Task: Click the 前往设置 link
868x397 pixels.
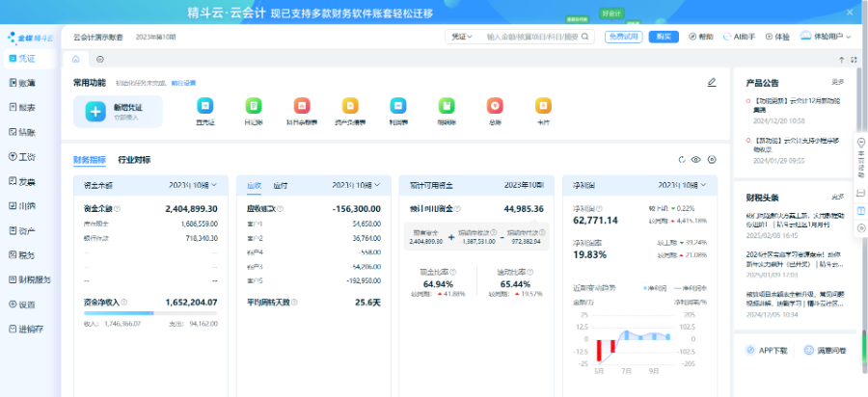Action: (x=183, y=83)
